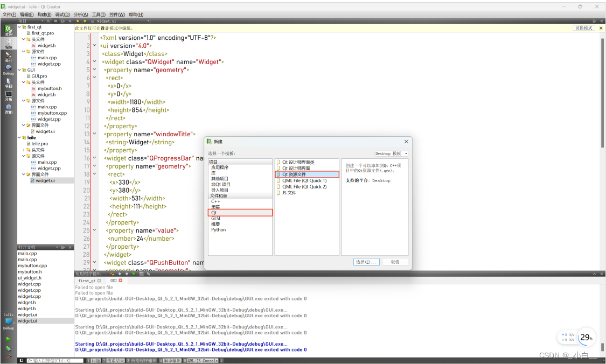
Task: Open the Help (帮助) mode icon
Action: click(8, 109)
